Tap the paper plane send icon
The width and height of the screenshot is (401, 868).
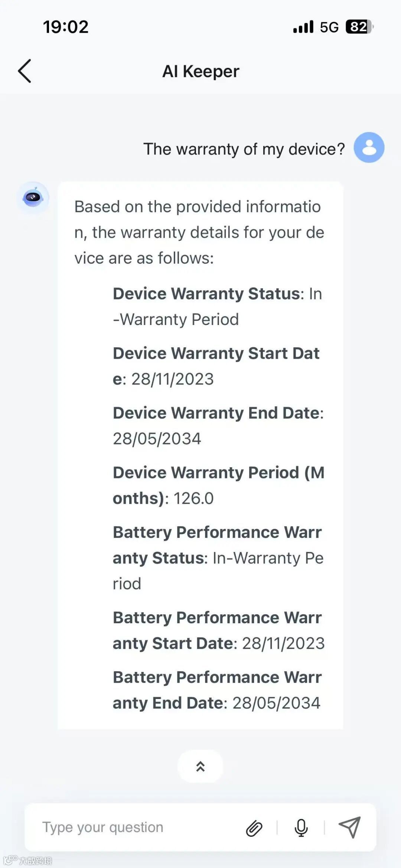point(350,827)
